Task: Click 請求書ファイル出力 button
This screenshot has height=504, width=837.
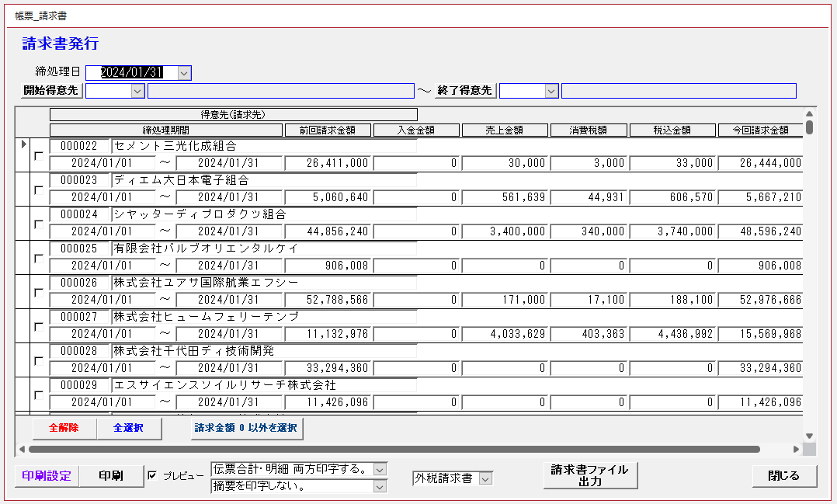Action: pos(589,475)
